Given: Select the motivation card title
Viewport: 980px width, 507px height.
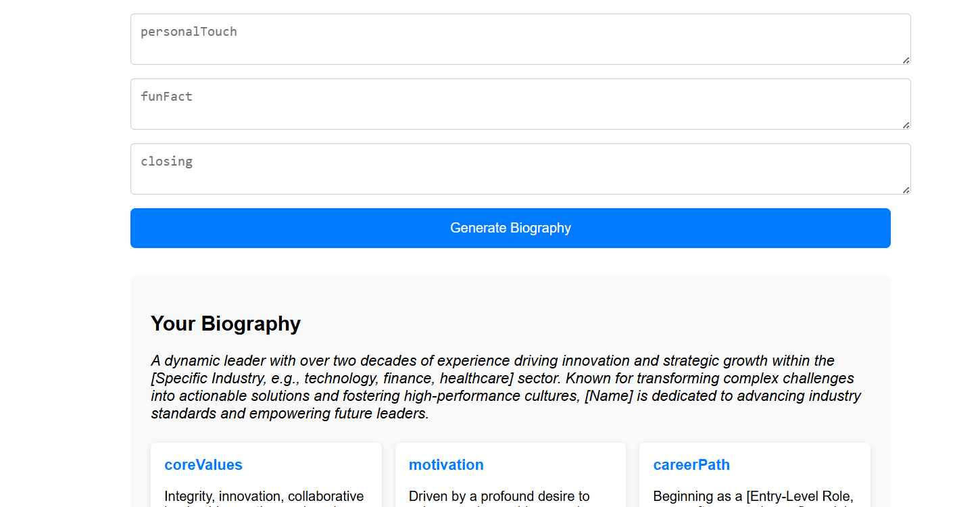Looking at the screenshot, I should coord(446,465).
